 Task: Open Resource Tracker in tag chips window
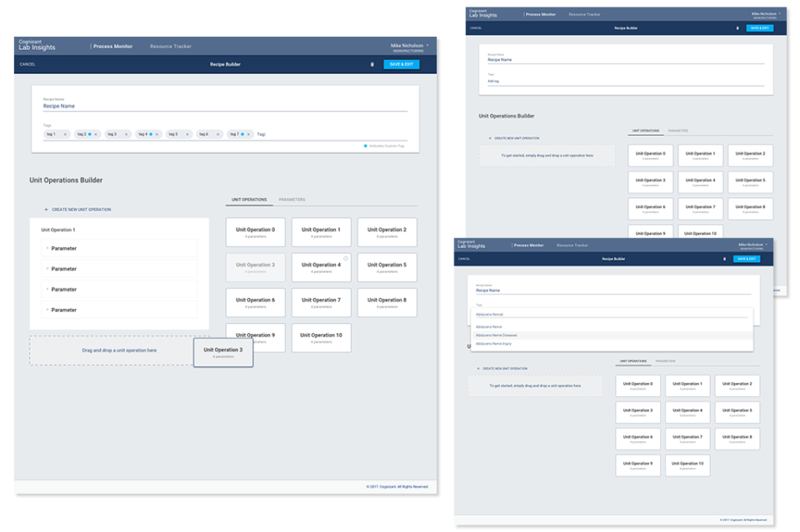click(170, 47)
